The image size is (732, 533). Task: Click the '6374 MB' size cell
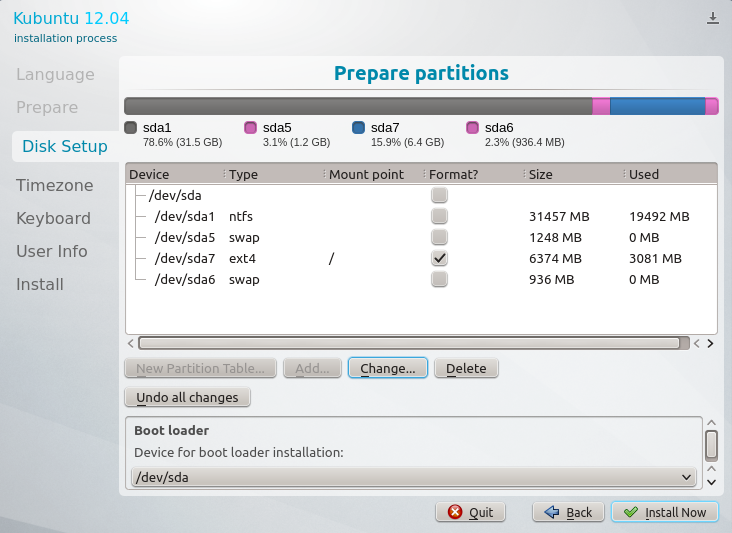tap(555, 258)
